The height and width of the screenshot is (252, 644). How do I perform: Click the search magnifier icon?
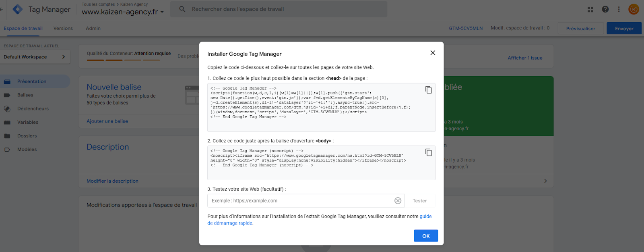click(x=182, y=9)
